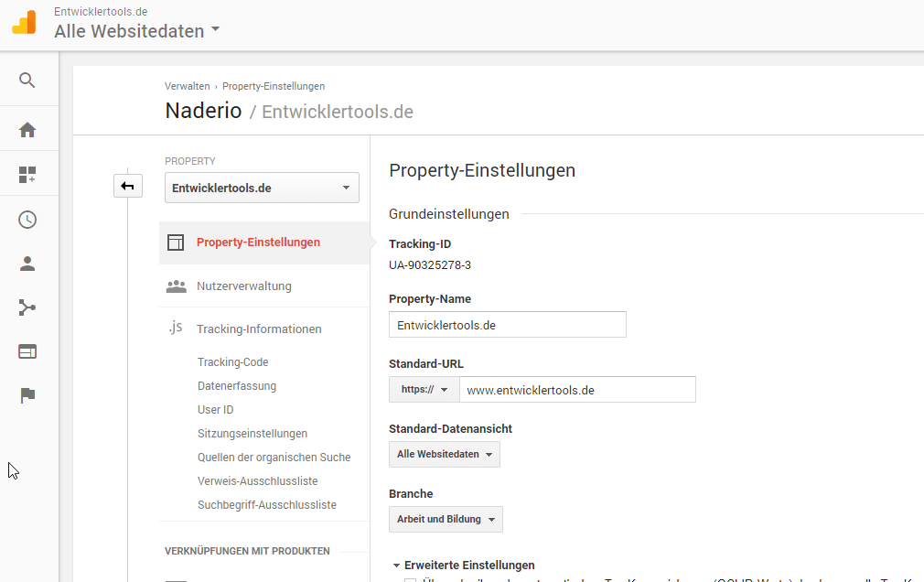Open User ID submenu item
Screen dimensions: 924x582
tap(216, 409)
